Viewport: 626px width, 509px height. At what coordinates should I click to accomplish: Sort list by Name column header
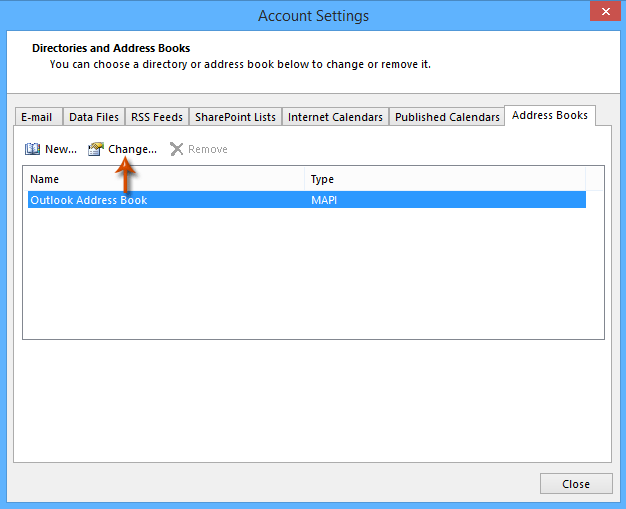coord(164,179)
